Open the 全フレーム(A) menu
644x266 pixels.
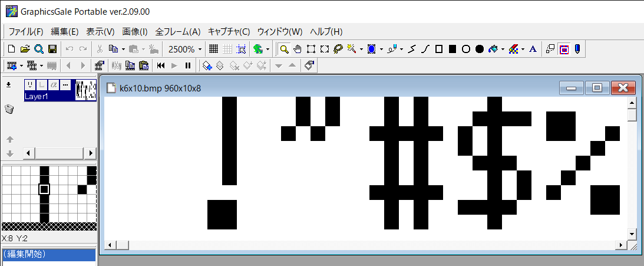(x=178, y=32)
